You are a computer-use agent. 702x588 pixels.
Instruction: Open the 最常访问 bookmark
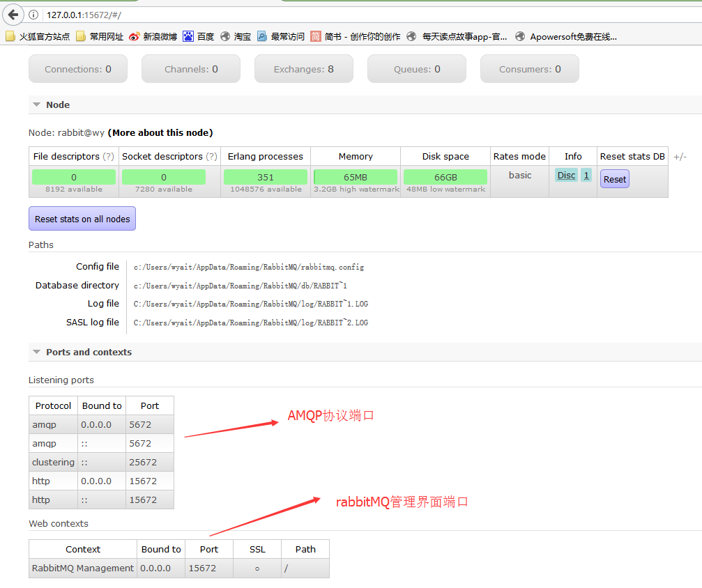coord(281,37)
